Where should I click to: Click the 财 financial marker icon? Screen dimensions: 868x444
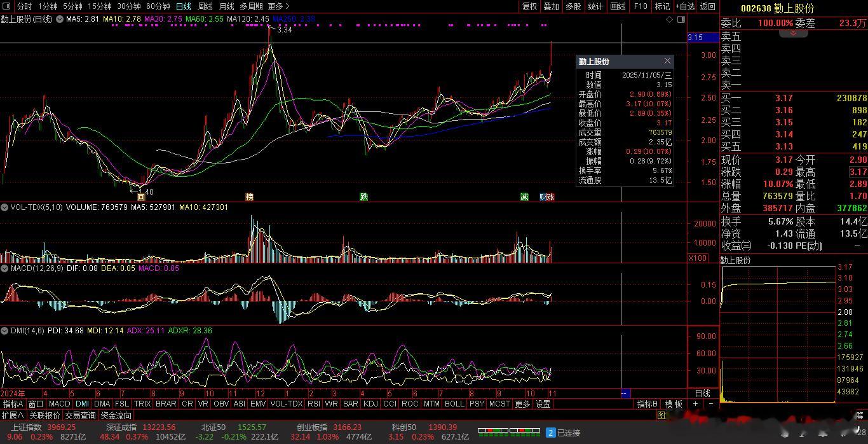click(543, 197)
